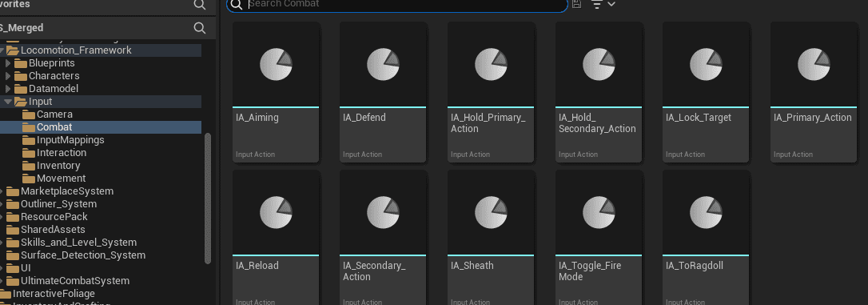Image resolution: width=868 pixels, height=305 pixels.
Task: Collapse the Input folder arrow
Action: click(x=8, y=102)
